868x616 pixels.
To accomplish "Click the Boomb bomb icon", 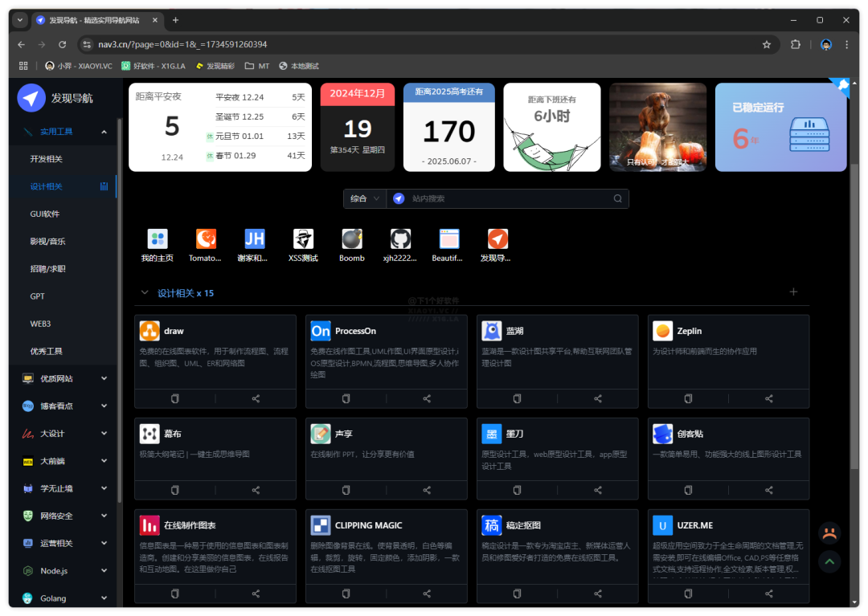I will pos(351,239).
